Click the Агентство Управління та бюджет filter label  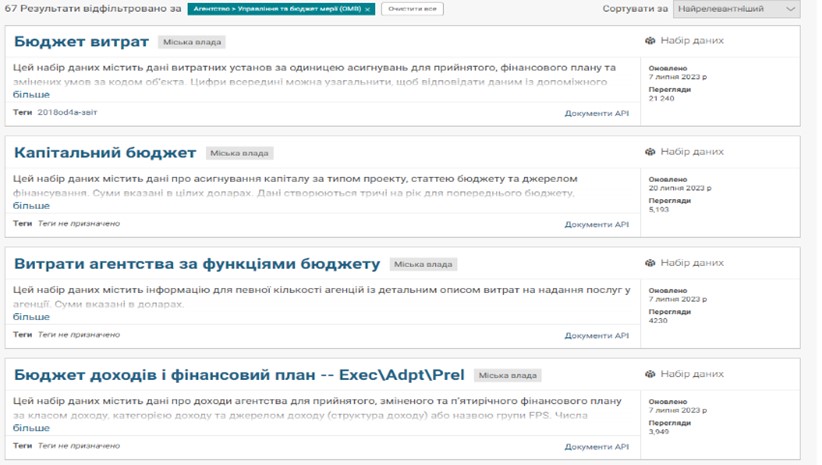pyautogui.click(x=277, y=9)
